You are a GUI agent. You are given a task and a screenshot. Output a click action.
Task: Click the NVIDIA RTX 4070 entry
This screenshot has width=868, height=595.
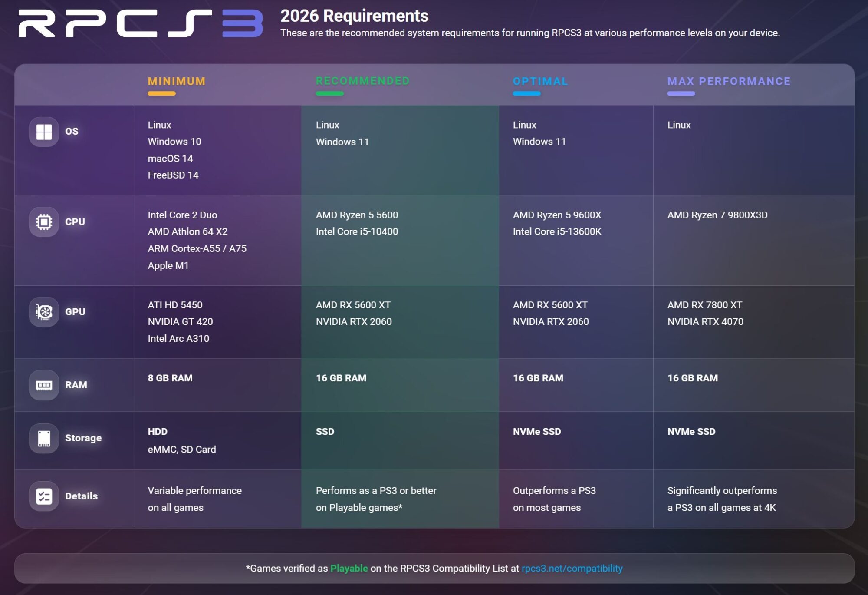pyautogui.click(x=705, y=322)
